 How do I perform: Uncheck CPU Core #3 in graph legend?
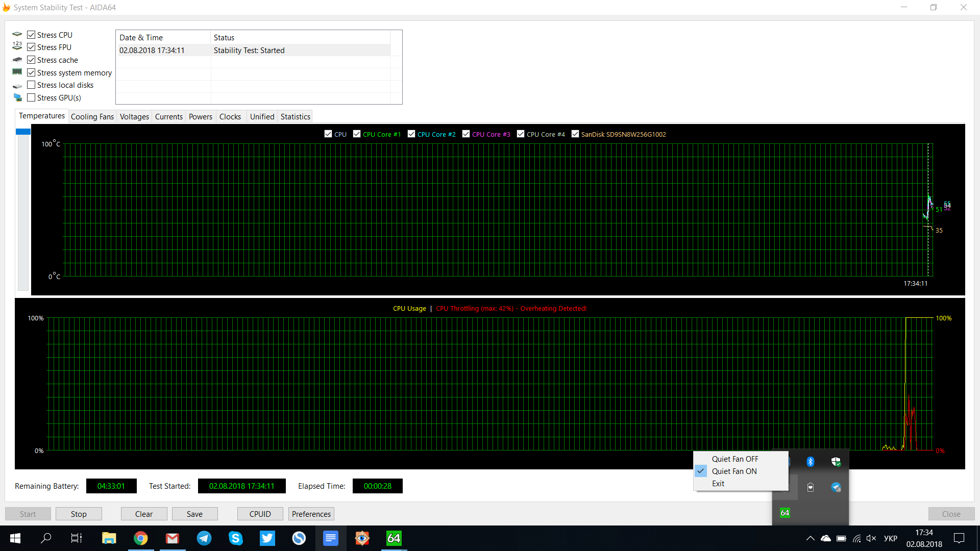coord(466,134)
